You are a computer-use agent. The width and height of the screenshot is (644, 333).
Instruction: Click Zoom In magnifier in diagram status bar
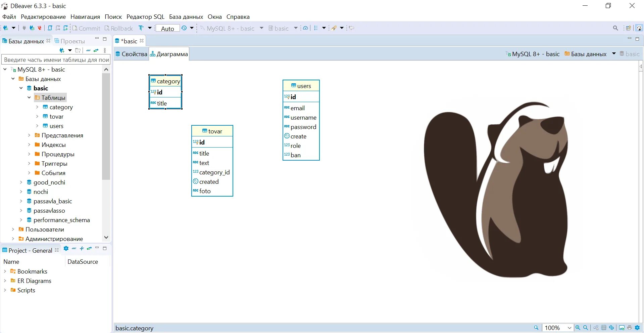(578, 328)
